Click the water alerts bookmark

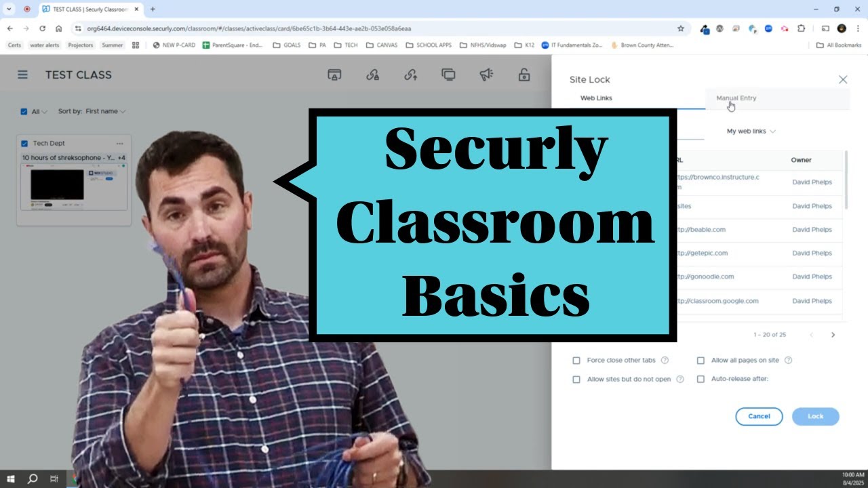(45, 45)
